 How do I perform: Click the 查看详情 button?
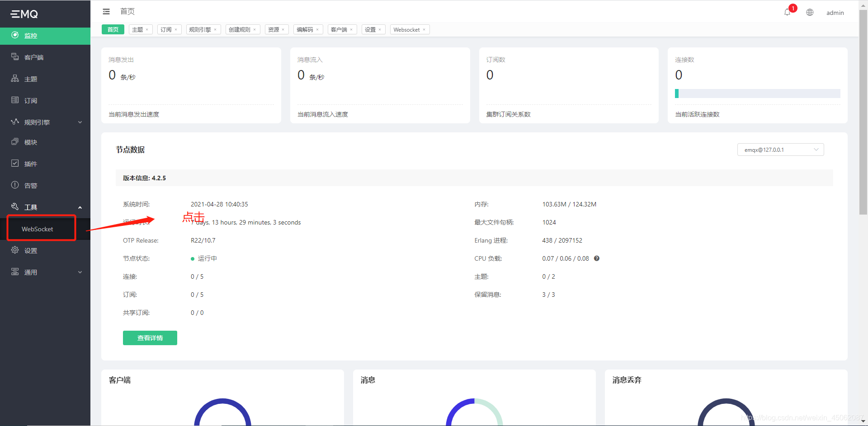(x=150, y=338)
